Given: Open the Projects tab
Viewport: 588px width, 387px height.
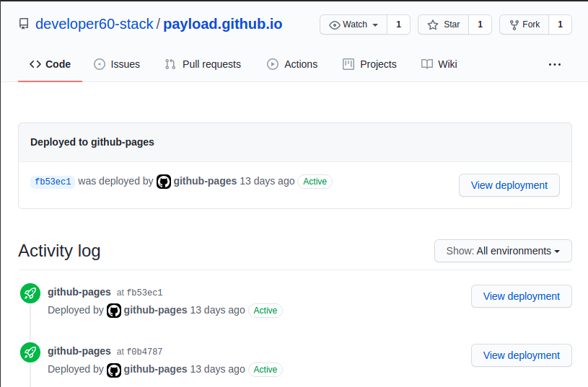Looking at the screenshot, I should 369,64.
